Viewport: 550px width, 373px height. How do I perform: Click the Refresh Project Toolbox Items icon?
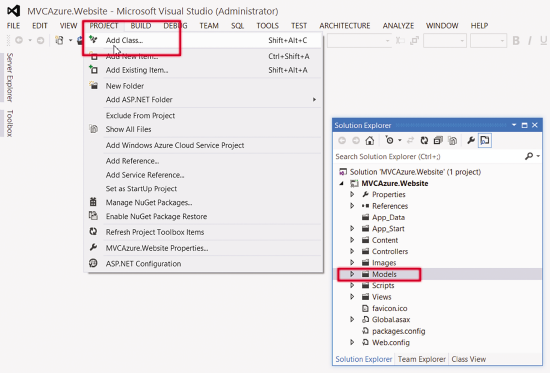coord(93,232)
